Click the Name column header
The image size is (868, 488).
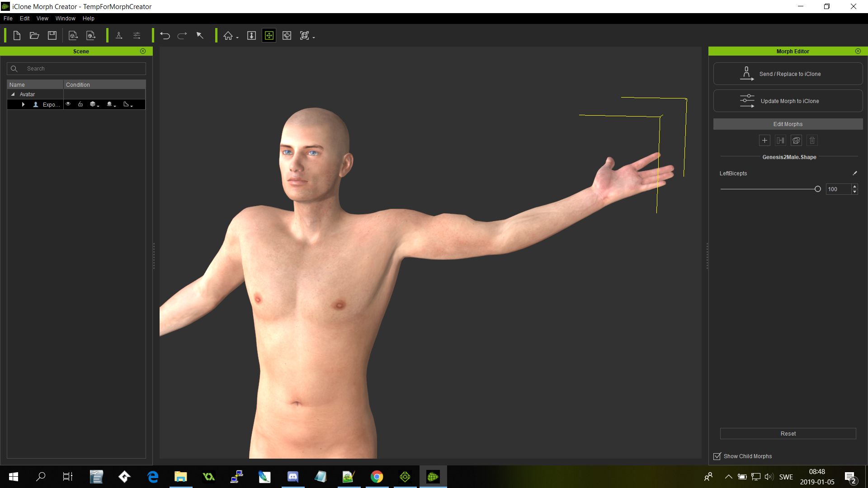click(35, 84)
